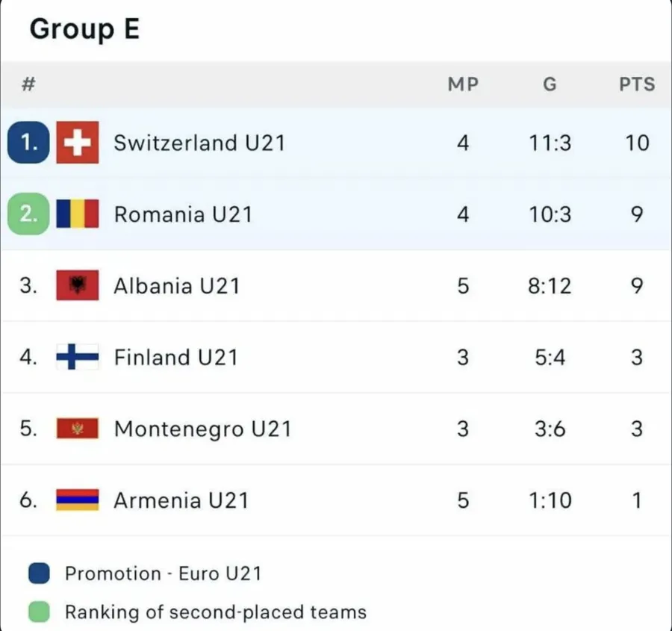Image resolution: width=672 pixels, height=631 pixels.
Task: Click the Montenegro flag icon
Action: click(78, 429)
